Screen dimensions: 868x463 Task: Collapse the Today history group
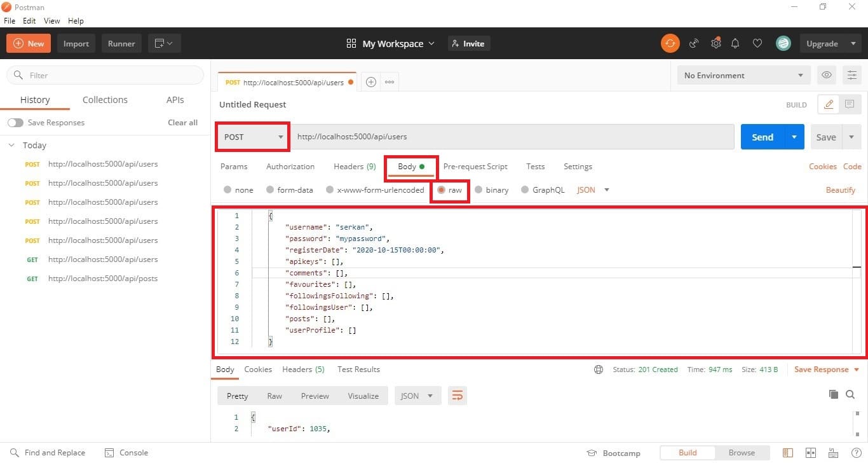11,145
